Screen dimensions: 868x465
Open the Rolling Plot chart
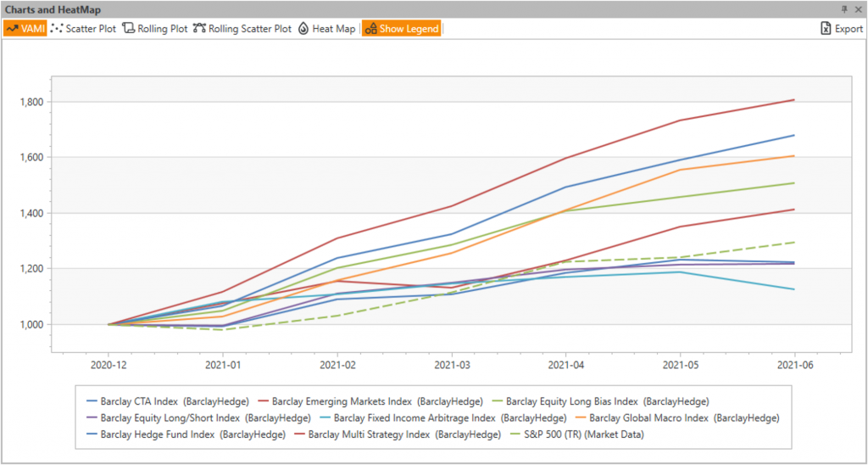[x=155, y=29]
